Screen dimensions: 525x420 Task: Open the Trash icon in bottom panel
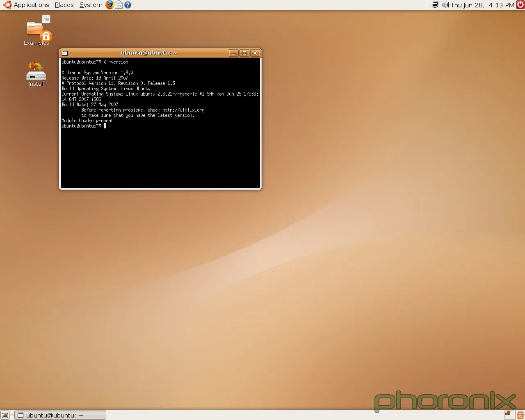(x=520, y=415)
